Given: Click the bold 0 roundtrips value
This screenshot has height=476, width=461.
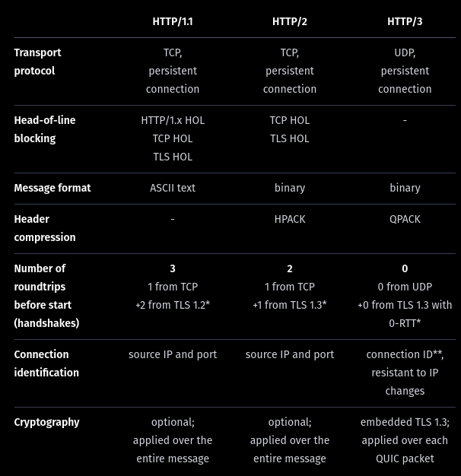Looking at the screenshot, I should [x=405, y=268].
